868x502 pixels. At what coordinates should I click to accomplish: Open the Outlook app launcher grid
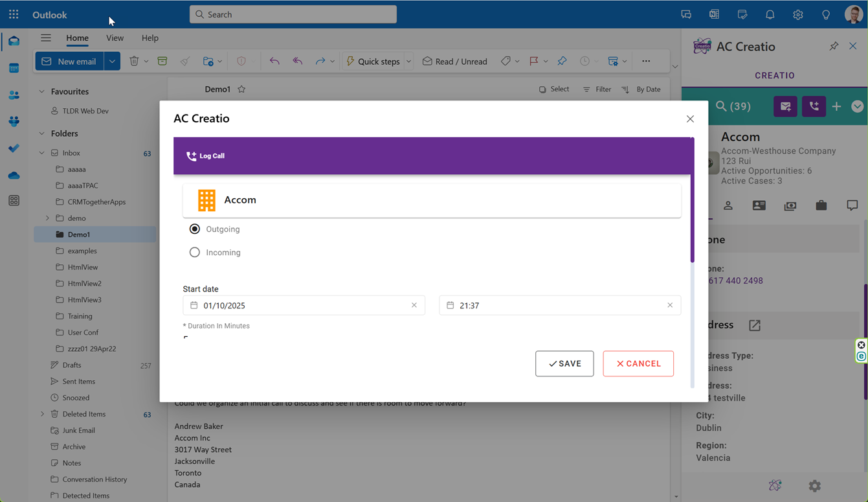click(14, 14)
